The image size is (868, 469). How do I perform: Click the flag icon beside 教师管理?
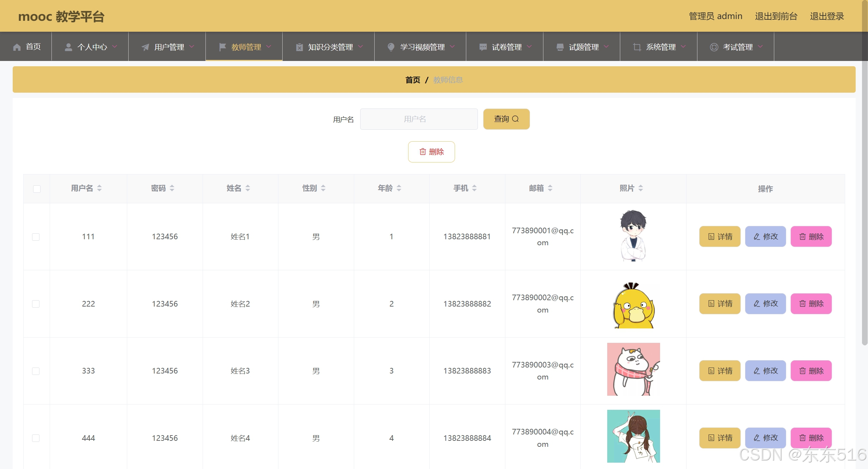[222, 47]
